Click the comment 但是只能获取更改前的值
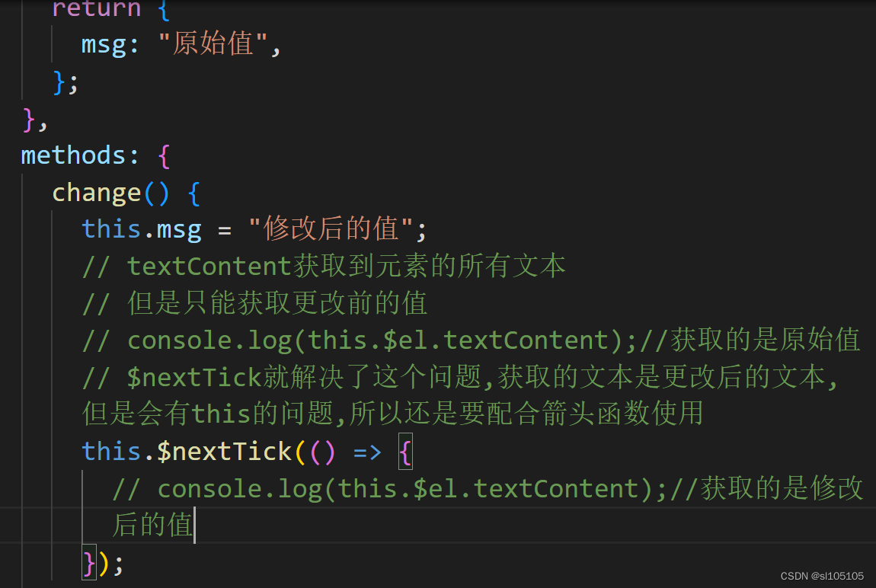The height and width of the screenshot is (588, 876). tap(255, 303)
